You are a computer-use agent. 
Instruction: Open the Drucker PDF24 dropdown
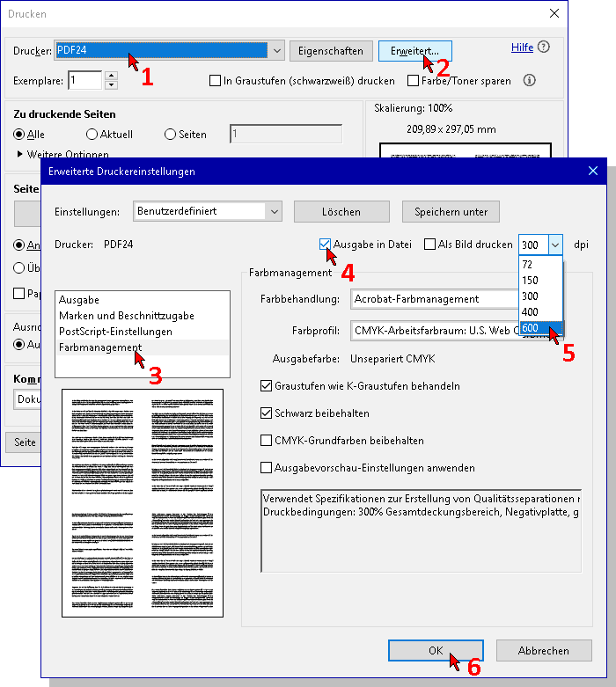click(276, 51)
